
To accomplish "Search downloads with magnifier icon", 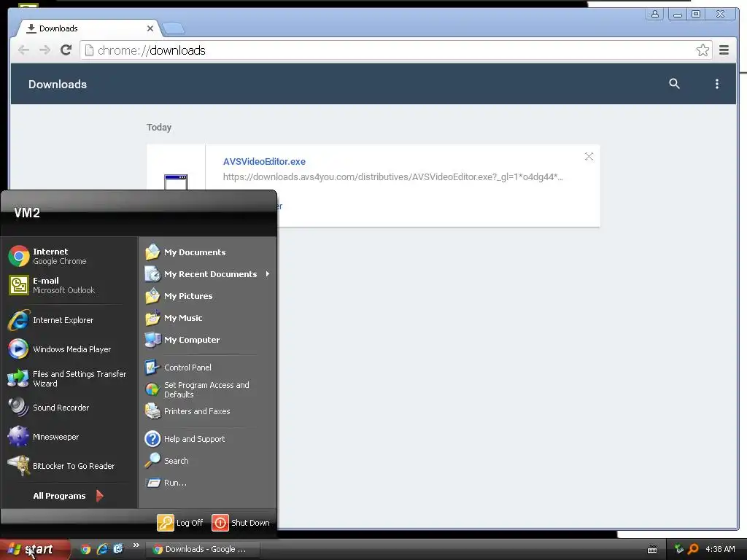I will tap(674, 84).
